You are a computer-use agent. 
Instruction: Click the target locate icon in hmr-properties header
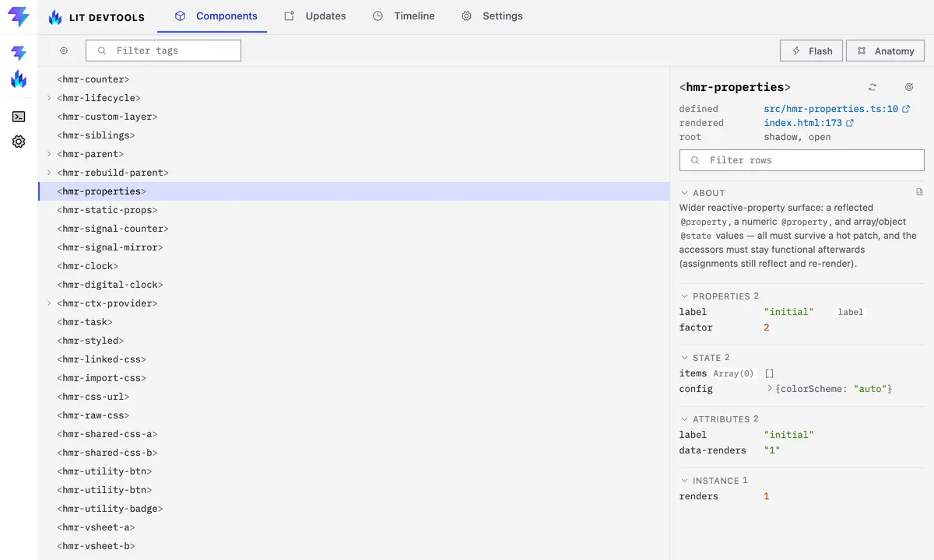tap(909, 87)
